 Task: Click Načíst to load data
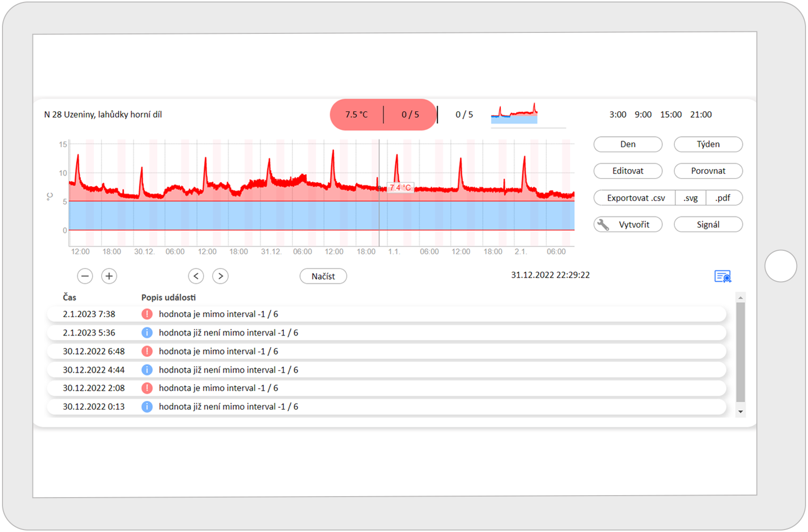pyautogui.click(x=323, y=276)
